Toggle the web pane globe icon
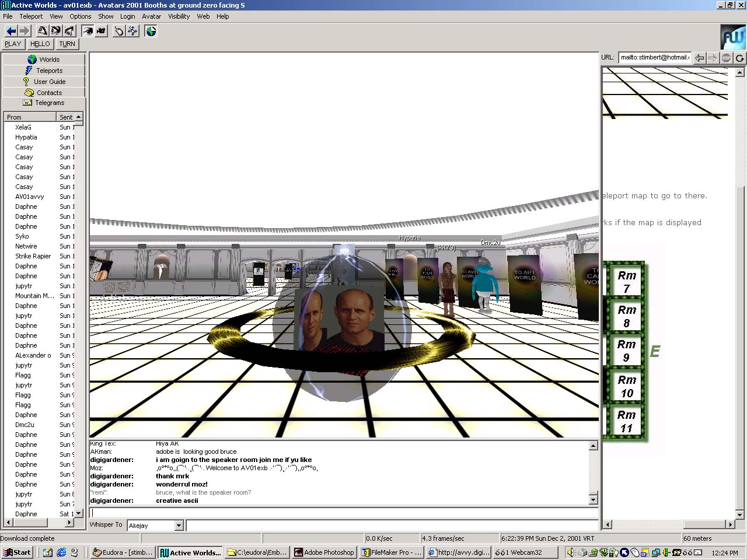This screenshot has height=560, width=747. tap(151, 31)
